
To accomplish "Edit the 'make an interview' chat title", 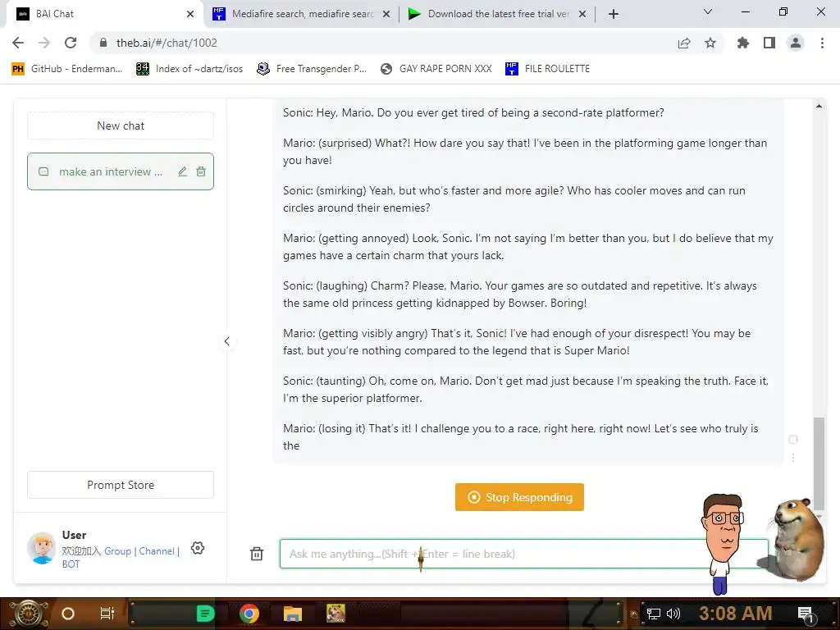I will [x=183, y=171].
